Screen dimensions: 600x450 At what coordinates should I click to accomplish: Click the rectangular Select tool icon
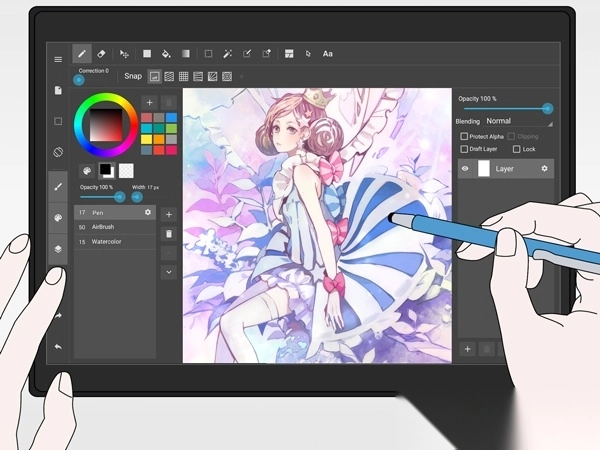coord(208,53)
